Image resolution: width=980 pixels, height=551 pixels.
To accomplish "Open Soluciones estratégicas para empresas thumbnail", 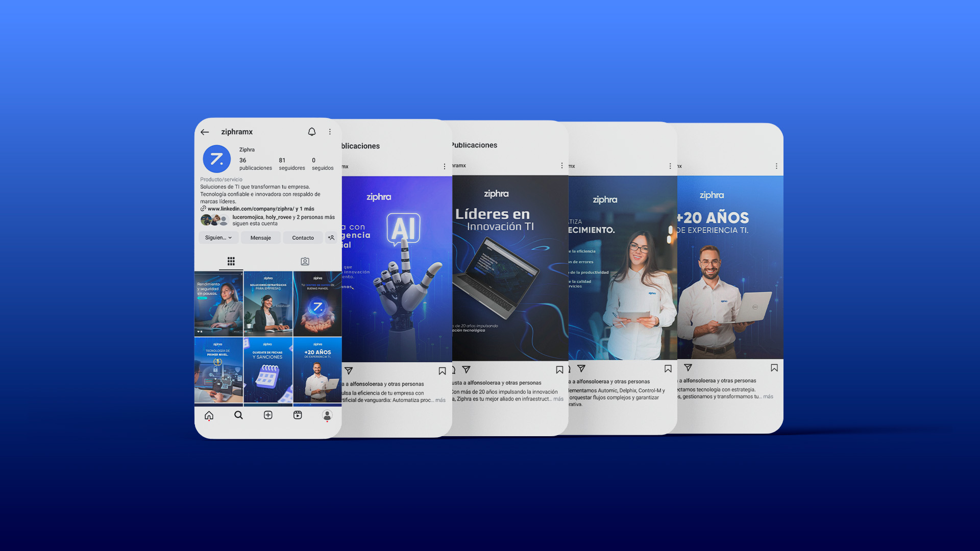I will pos(268,304).
